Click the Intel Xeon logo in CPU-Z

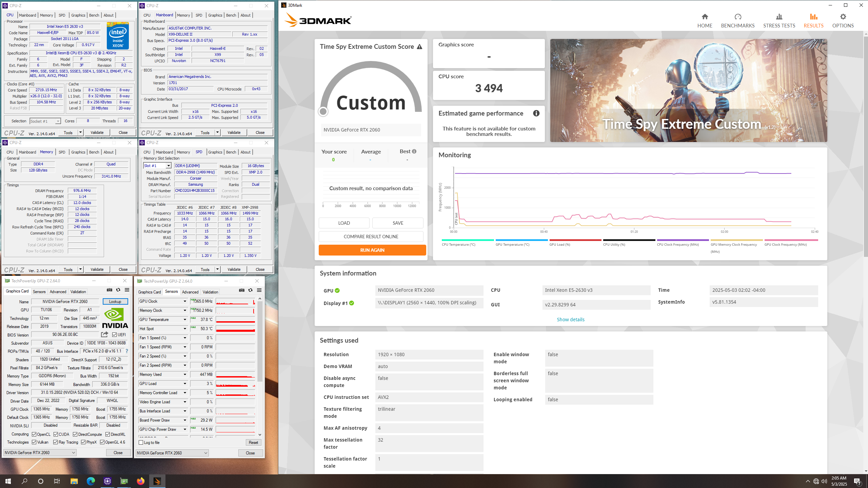point(118,36)
